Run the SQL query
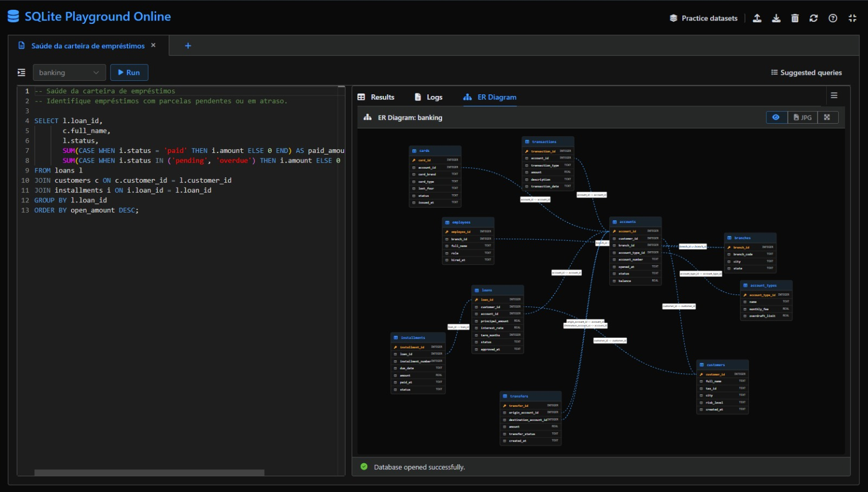Image resolution: width=868 pixels, height=492 pixels. 129,72
